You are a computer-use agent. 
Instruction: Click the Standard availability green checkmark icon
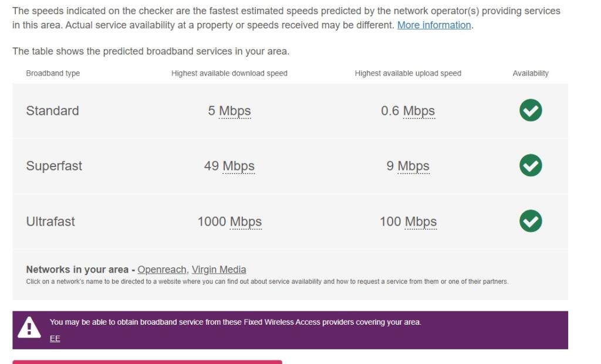coord(531,110)
